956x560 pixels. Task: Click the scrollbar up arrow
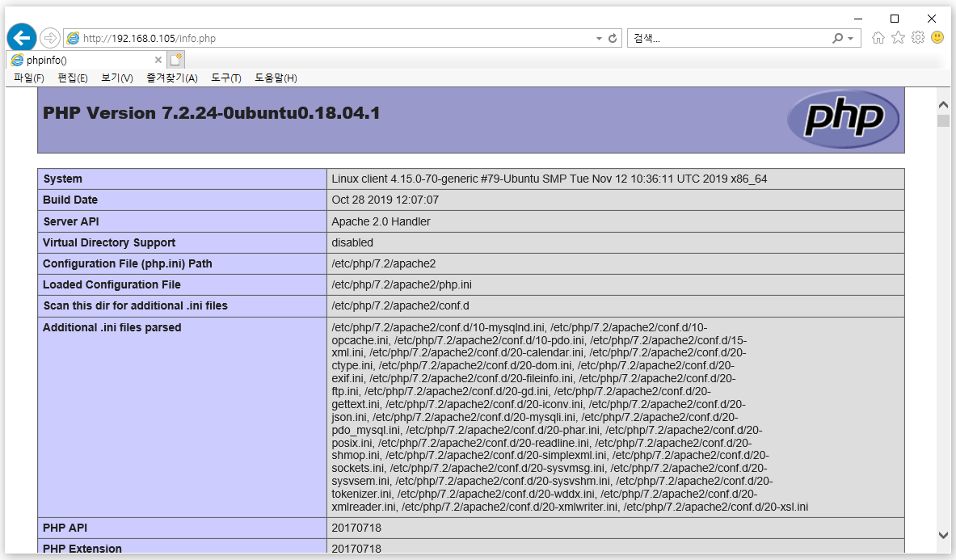click(943, 105)
